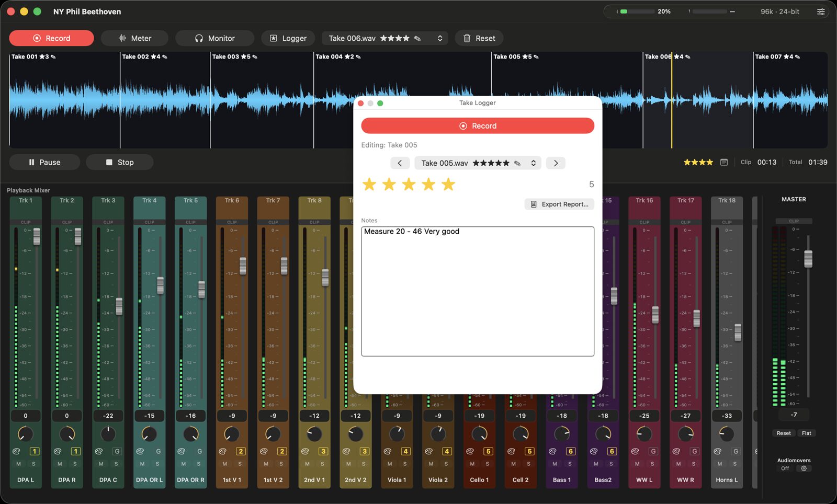The width and height of the screenshot is (837, 504).
Task: Open color palette for Horns L track
Action: click(718, 451)
